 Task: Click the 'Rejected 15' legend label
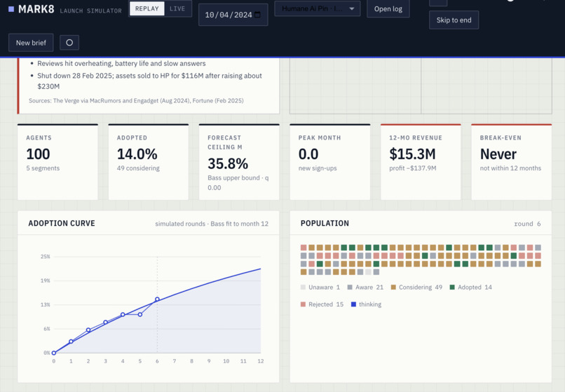[326, 304]
